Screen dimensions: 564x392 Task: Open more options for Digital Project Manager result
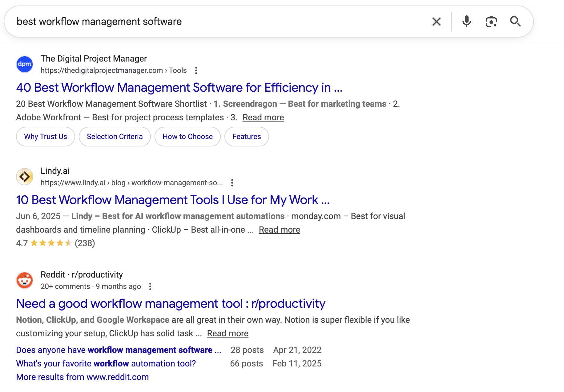pyautogui.click(x=196, y=71)
